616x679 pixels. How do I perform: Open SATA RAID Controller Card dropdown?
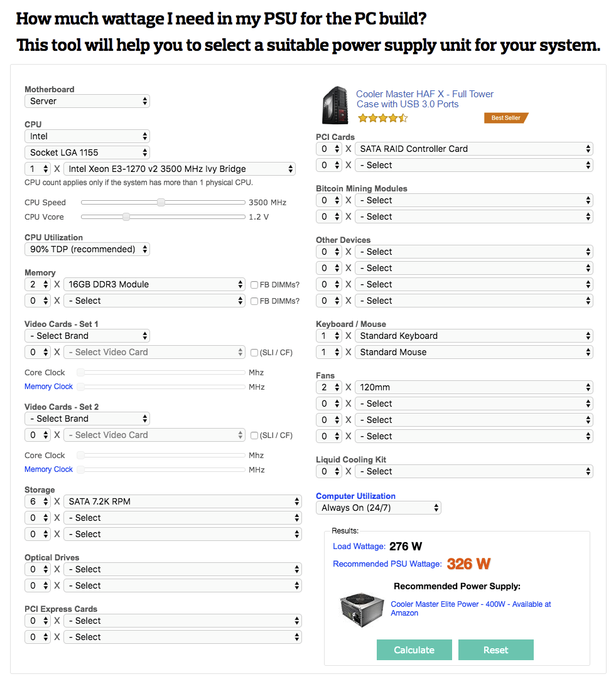click(474, 149)
